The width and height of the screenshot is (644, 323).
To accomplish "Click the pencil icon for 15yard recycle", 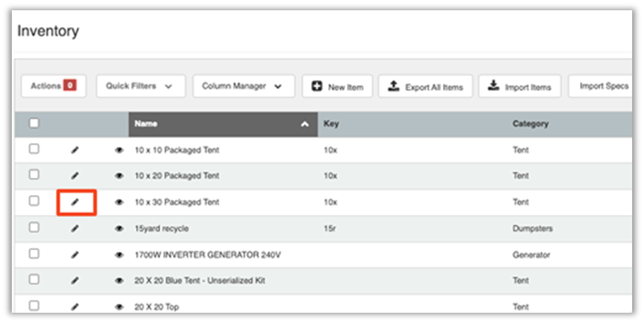I will (x=76, y=228).
